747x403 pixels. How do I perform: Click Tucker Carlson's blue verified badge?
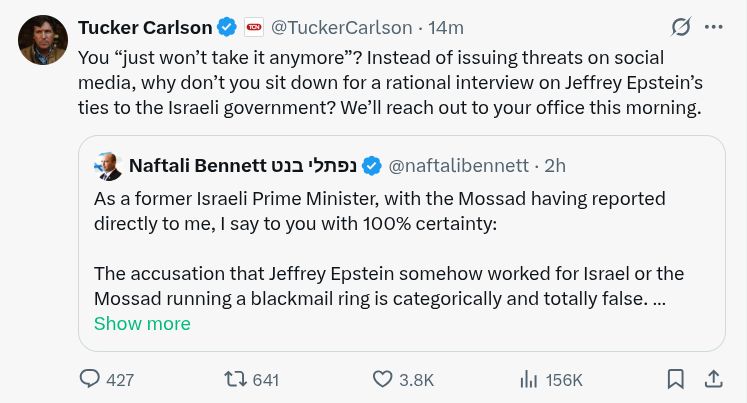click(227, 27)
